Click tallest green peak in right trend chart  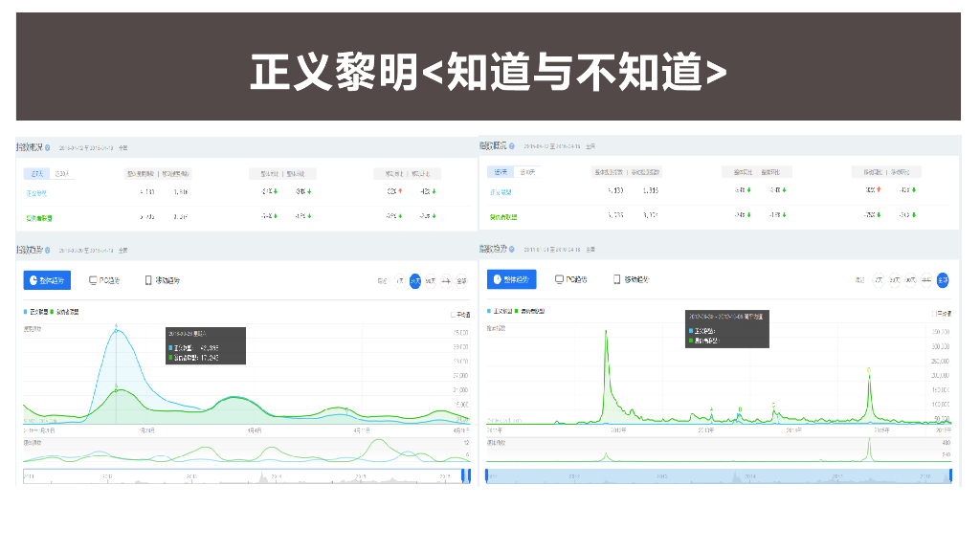pos(606,333)
